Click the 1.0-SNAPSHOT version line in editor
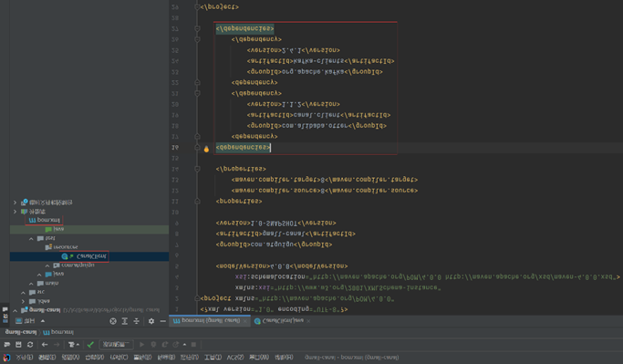 click(275, 223)
